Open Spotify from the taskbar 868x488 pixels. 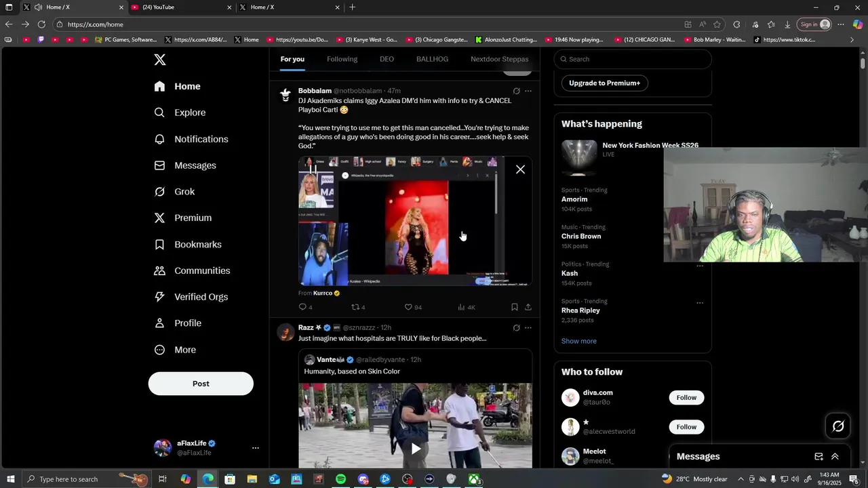pos(340,479)
